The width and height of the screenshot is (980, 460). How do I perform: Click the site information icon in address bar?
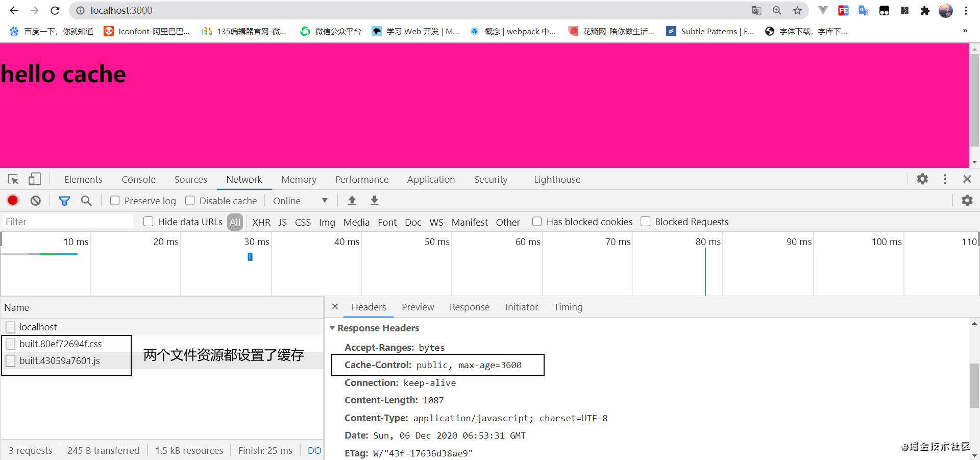(80, 10)
